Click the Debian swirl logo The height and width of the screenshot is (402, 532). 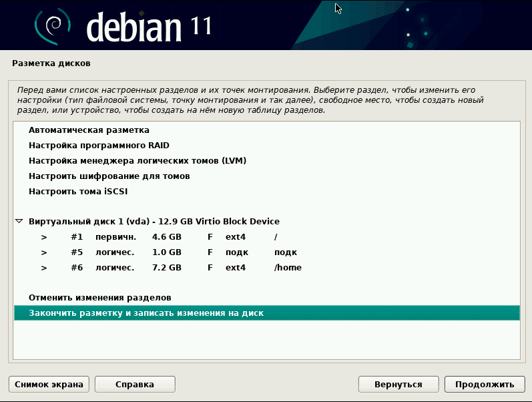click(53, 26)
